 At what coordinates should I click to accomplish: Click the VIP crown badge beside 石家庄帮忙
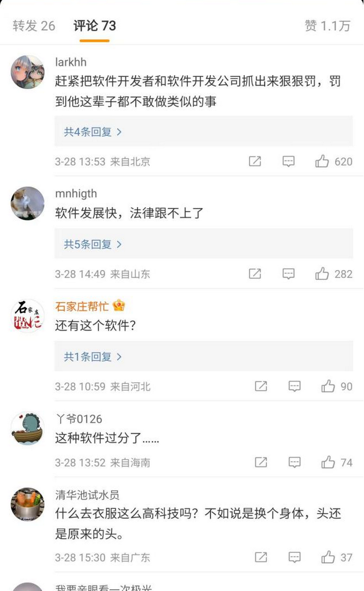(x=118, y=306)
